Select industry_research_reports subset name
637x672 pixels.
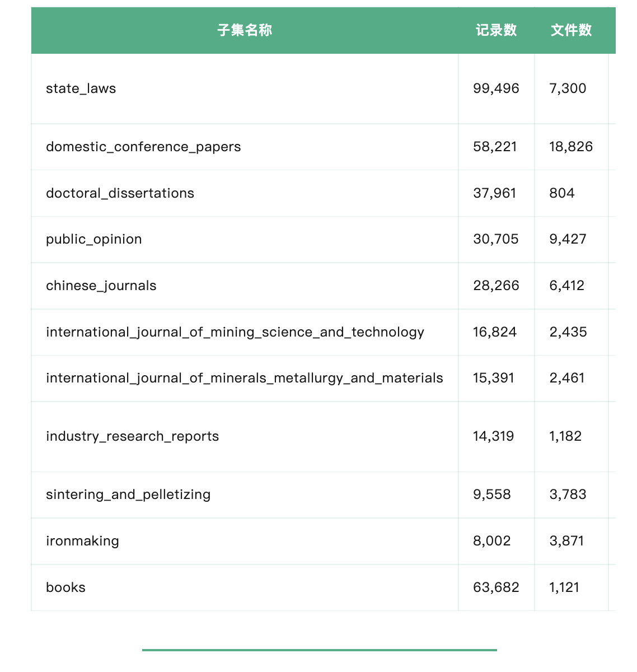click(133, 436)
